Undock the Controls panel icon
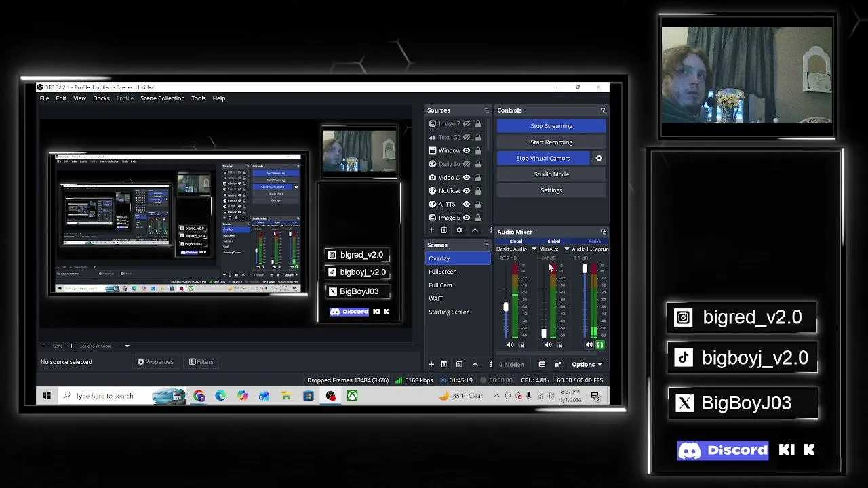This screenshot has height=488, width=868. click(x=604, y=110)
